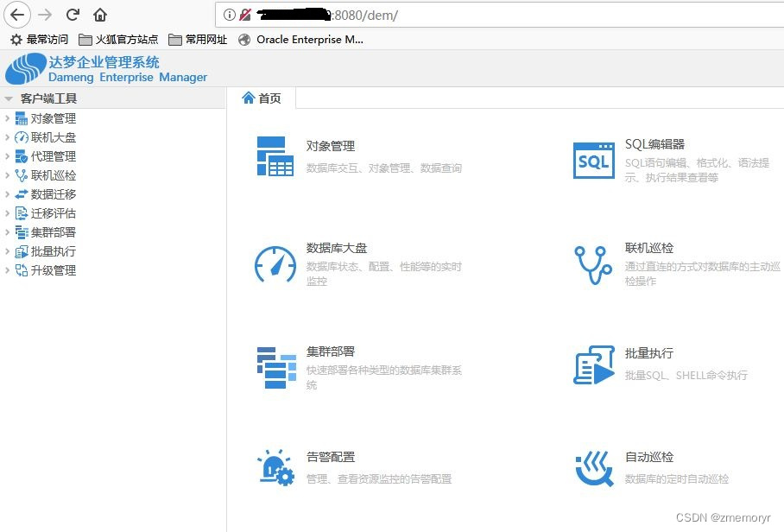Click the 联机大盘 gauge icon in sidebar
This screenshot has height=532, width=784.
tap(21, 137)
